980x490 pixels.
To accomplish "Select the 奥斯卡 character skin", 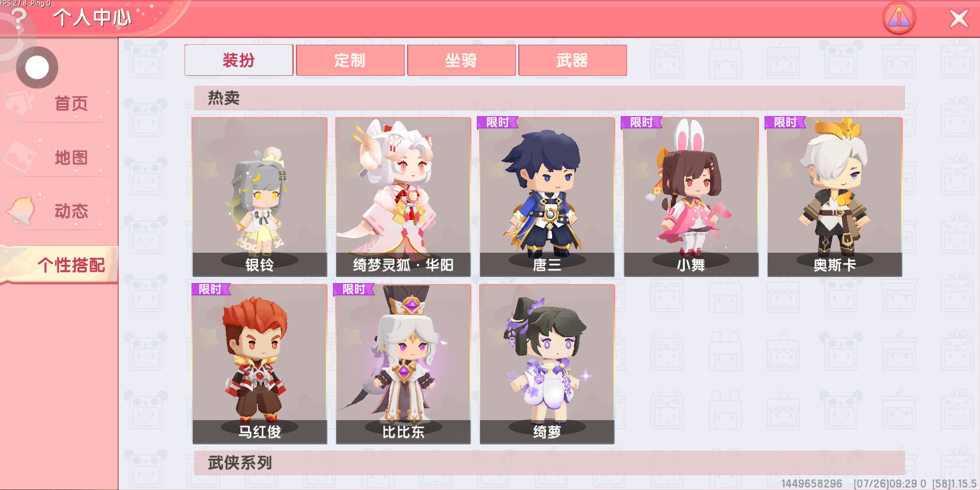I will point(835,197).
